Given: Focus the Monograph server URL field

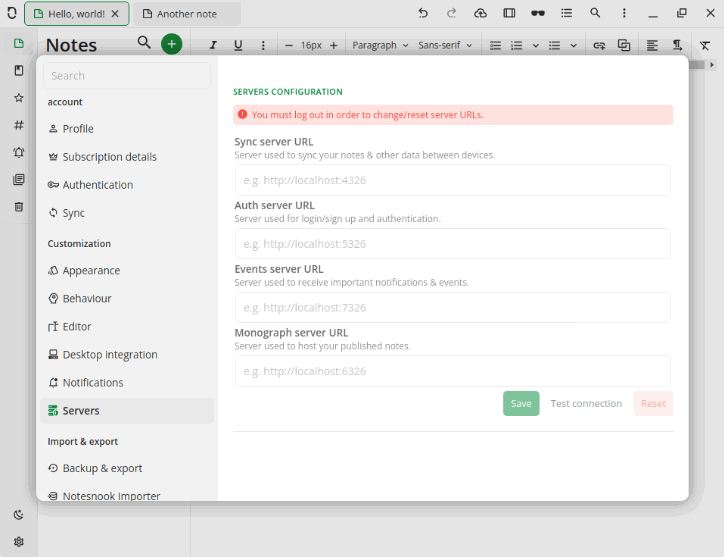Looking at the screenshot, I should pos(452,371).
